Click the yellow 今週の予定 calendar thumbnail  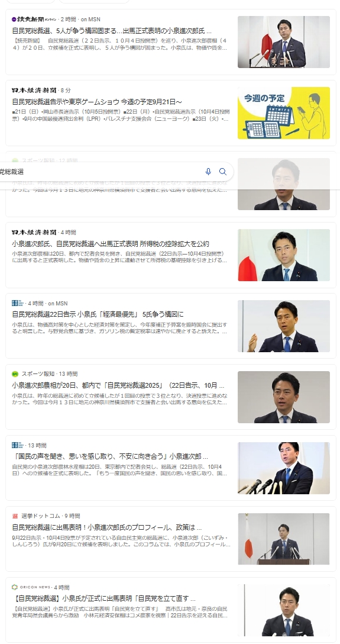coord(284,113)
